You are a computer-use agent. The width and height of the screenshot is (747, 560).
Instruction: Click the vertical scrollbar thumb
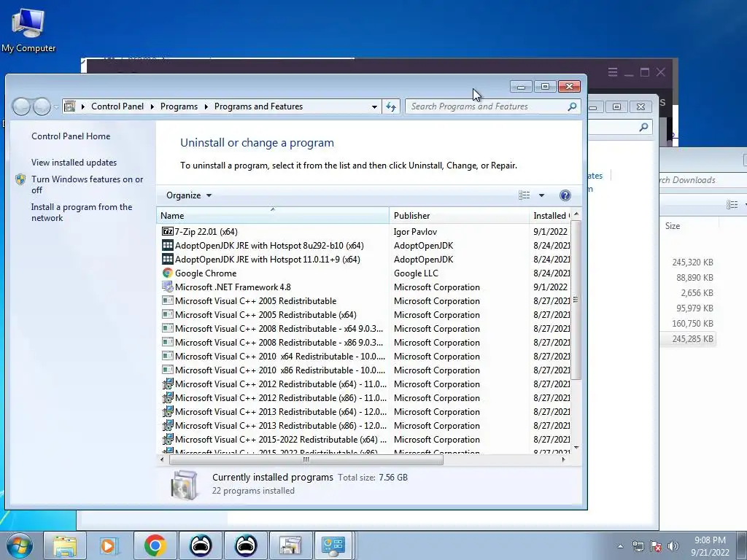pyautogui.click(x=576, y=300)
